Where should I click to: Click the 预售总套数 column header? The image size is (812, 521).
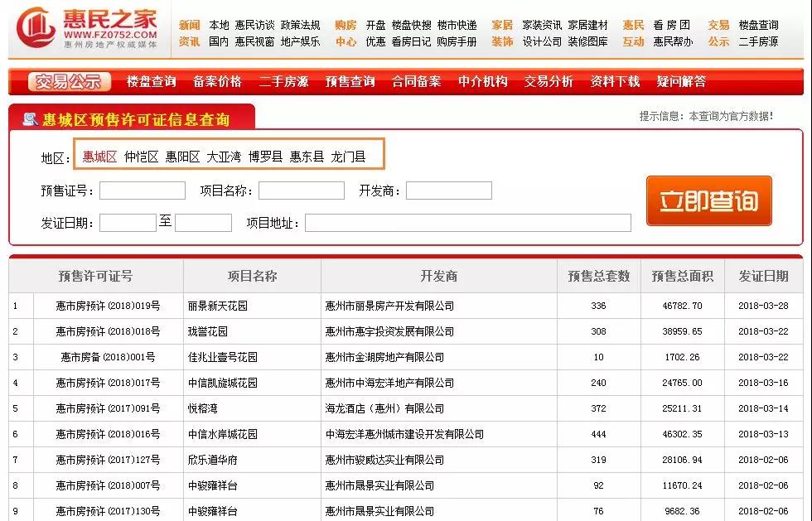click(x=599, y=276)
